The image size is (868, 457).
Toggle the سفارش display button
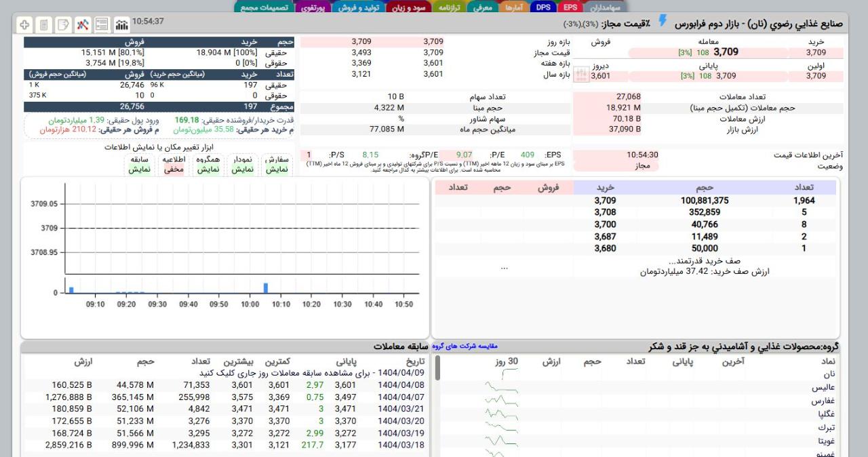point(276,165)
